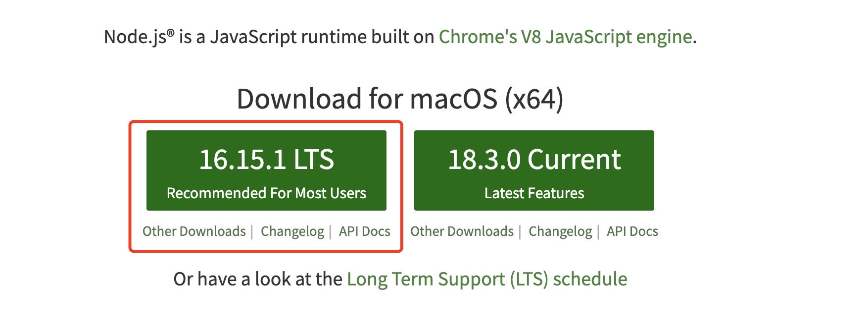Click the "Or have a look at the" text
The width and height of the screenshot is (868, 335).
[257, 279]
